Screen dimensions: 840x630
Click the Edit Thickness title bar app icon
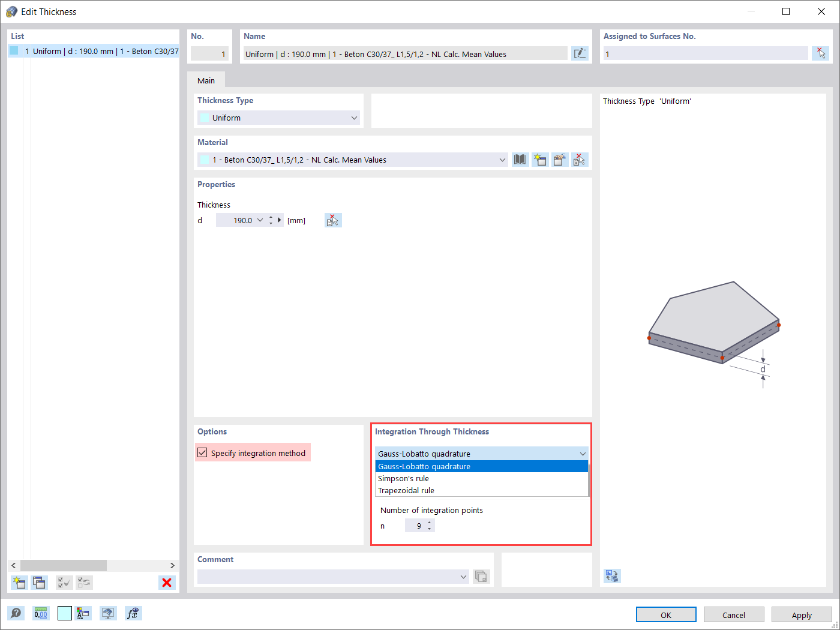11,11
